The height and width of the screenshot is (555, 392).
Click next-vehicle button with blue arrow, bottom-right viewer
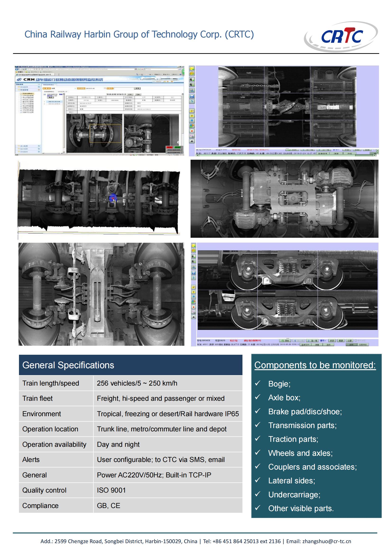click(312, 340)
